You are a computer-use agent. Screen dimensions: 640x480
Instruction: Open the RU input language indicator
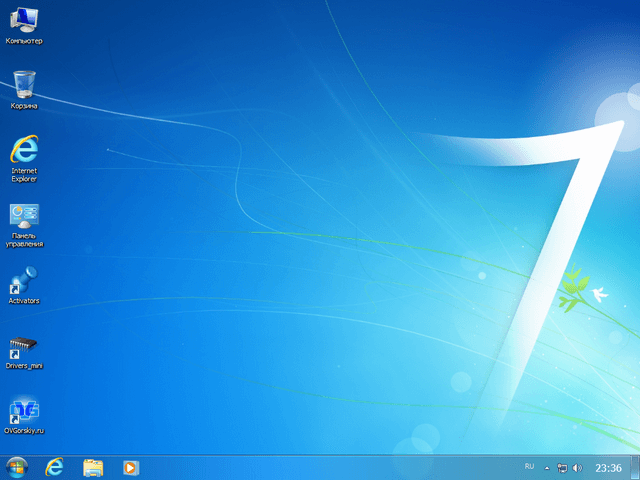(x=530, y=467)
